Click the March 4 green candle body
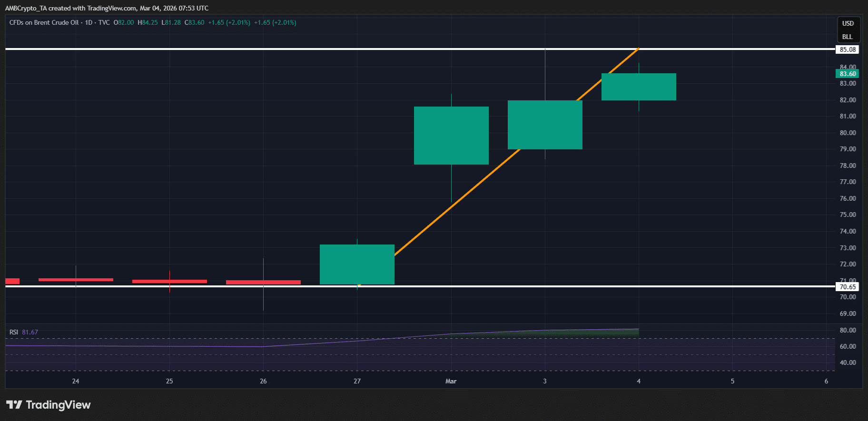 click(639, 87)
